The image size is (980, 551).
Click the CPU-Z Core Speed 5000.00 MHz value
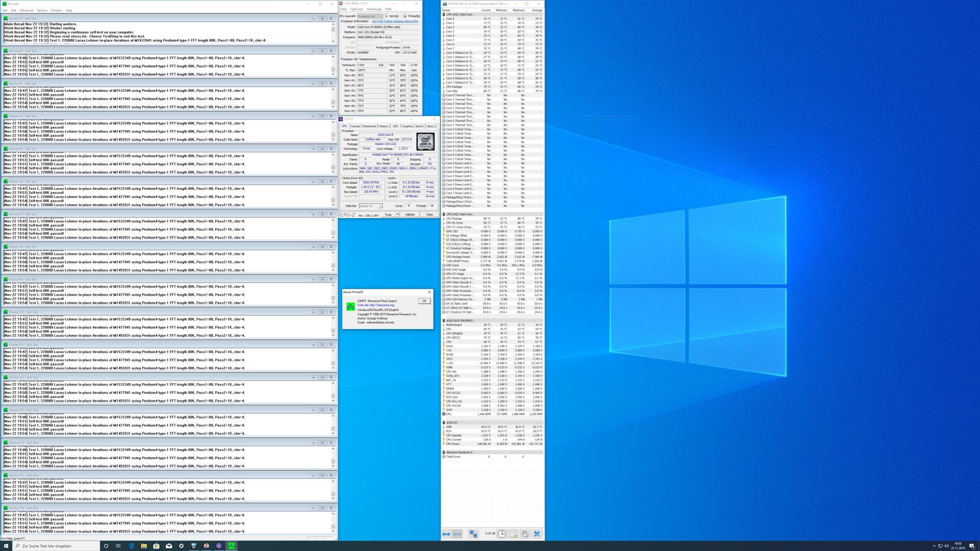(x=371, y=183)
